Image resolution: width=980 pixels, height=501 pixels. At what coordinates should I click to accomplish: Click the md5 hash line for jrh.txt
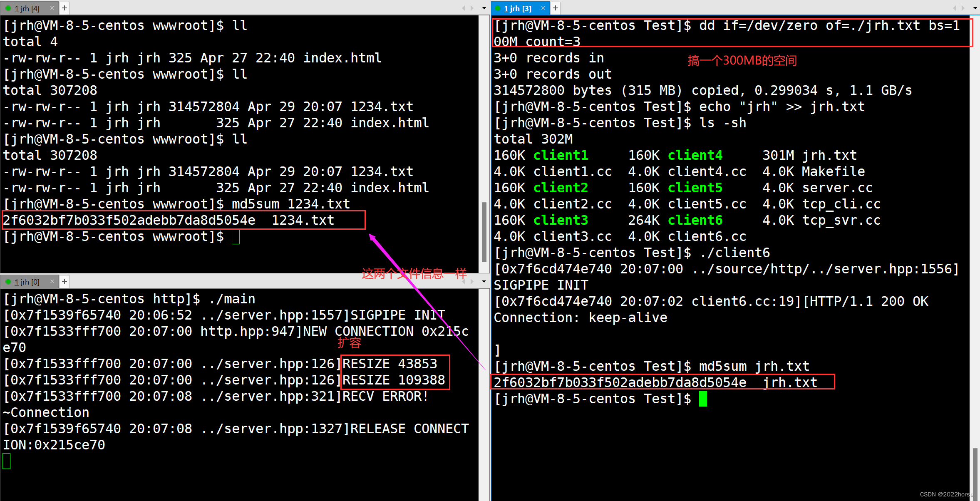click(656, 382)
